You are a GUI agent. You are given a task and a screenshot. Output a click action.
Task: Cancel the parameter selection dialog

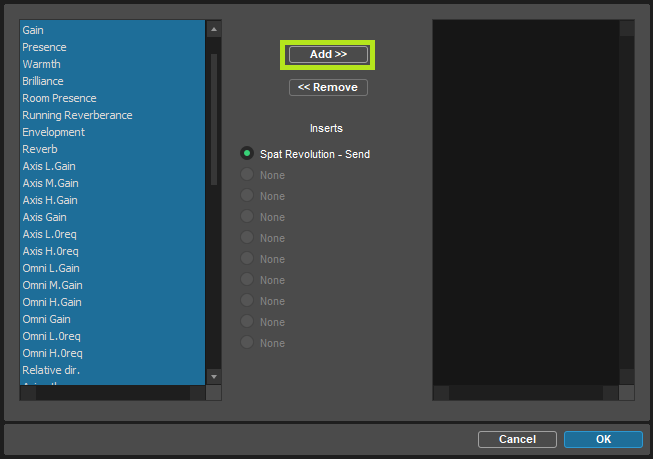coord(517,439)
